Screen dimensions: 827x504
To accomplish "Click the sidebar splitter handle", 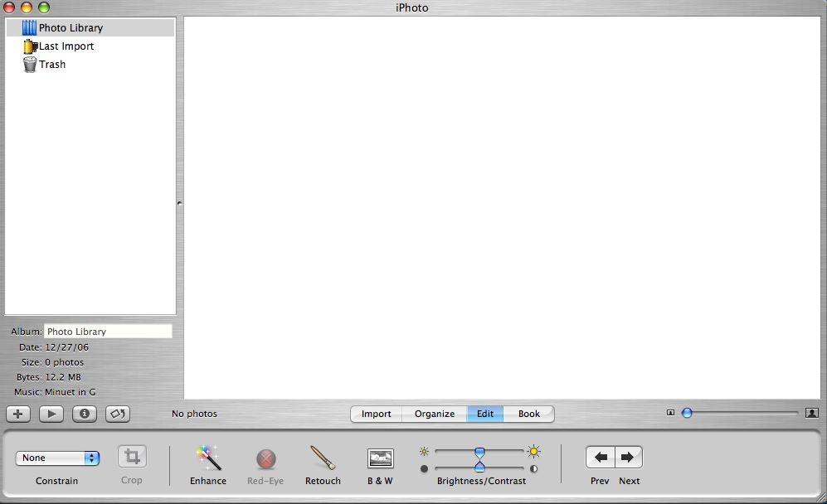I will (x=179, y=203).
